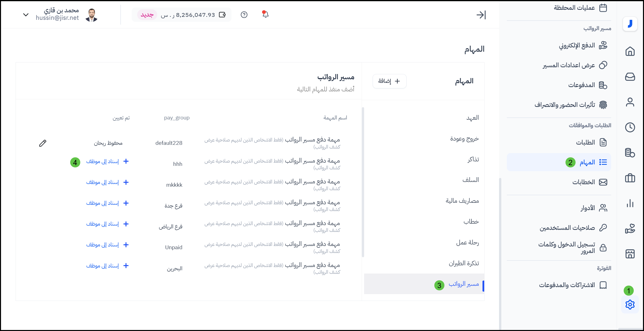Screen dimensions: 644x331
Task: Click the tasks list vertical scrollbar
Action: (363, 182)
